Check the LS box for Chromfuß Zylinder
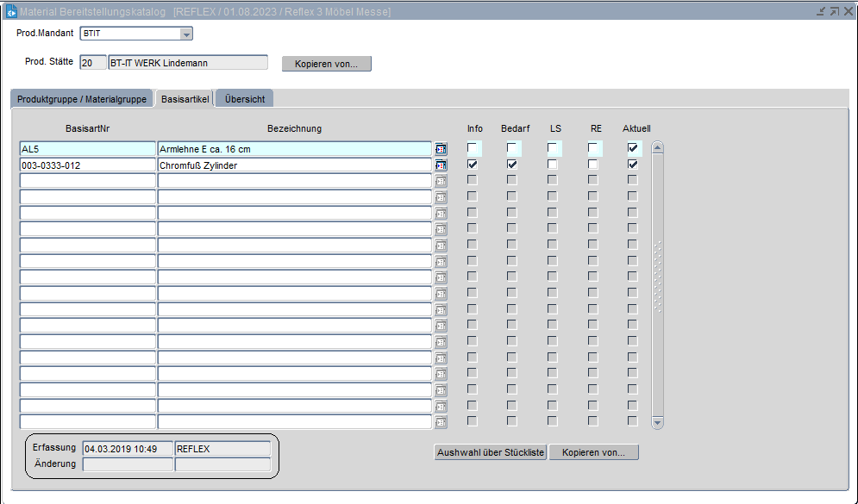858x504 pixels. click(552, 164)
